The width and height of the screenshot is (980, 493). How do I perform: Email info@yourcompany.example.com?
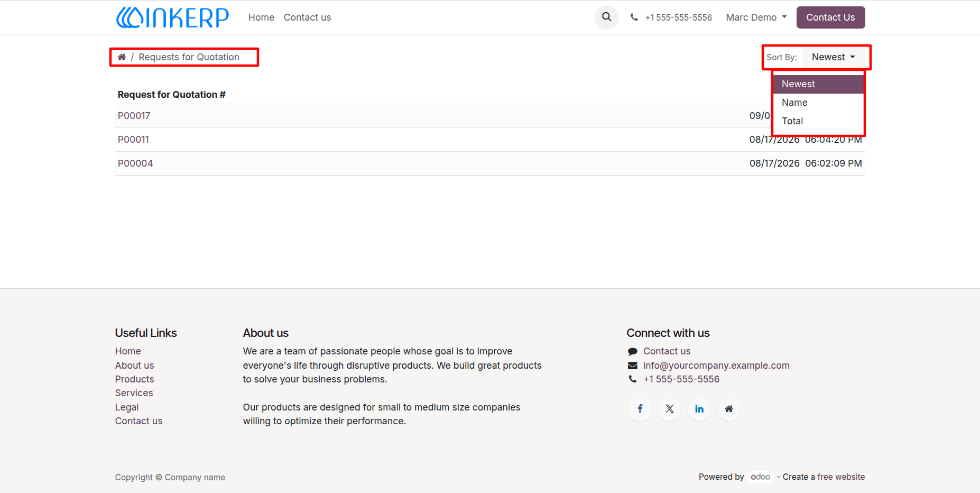tap(716, 366)
